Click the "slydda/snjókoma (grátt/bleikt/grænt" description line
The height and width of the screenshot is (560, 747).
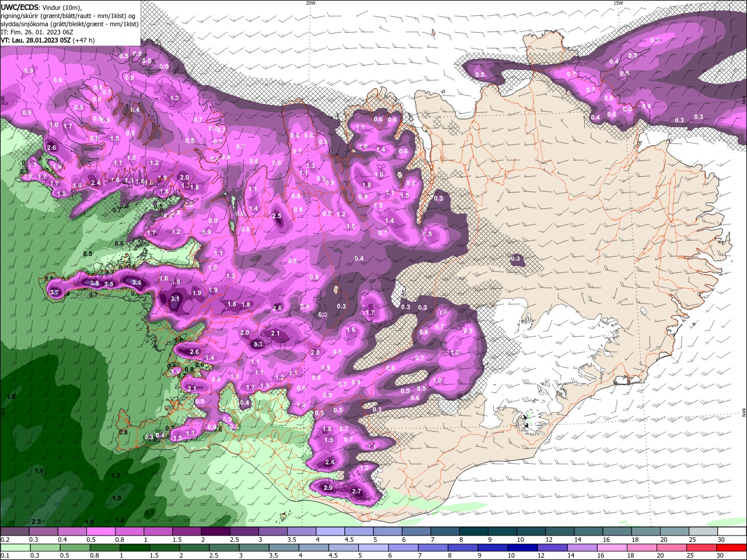[x=69, y=24]
